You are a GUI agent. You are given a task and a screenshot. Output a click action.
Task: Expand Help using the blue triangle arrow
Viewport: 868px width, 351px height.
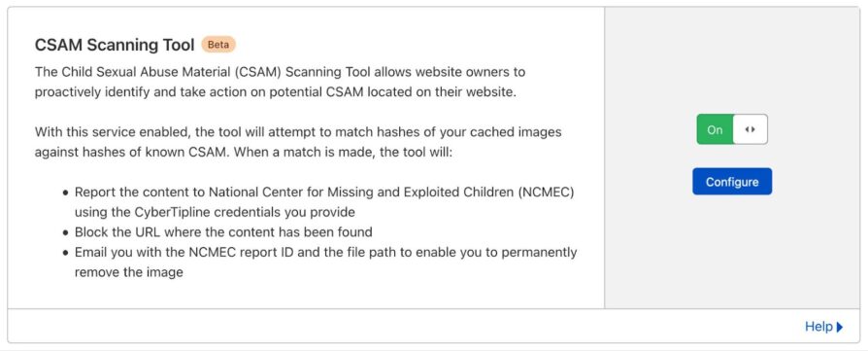840,327
